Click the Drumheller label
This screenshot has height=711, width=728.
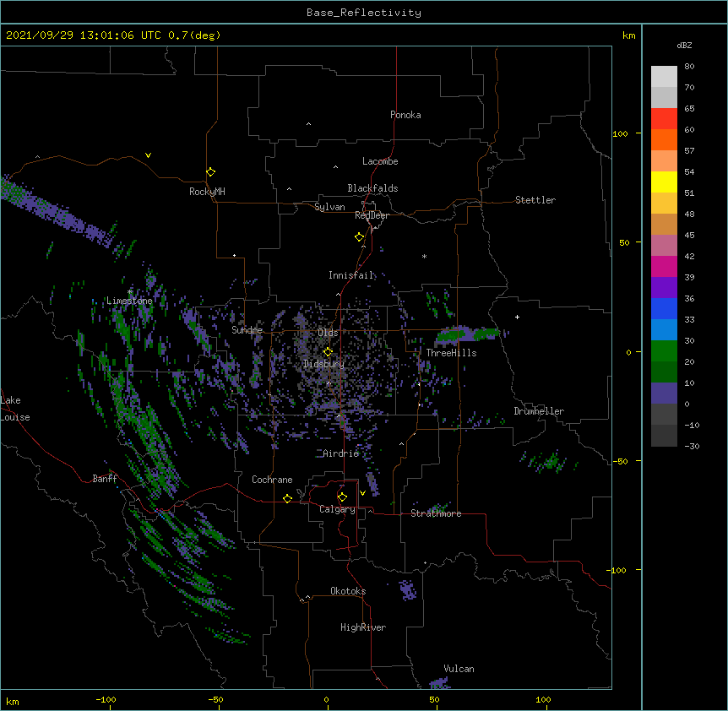point(539,411)
